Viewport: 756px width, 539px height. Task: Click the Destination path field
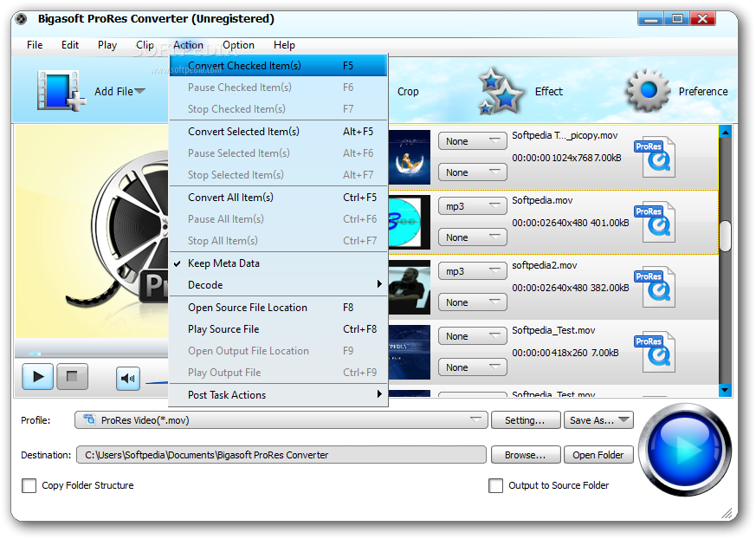coord(281,455)
